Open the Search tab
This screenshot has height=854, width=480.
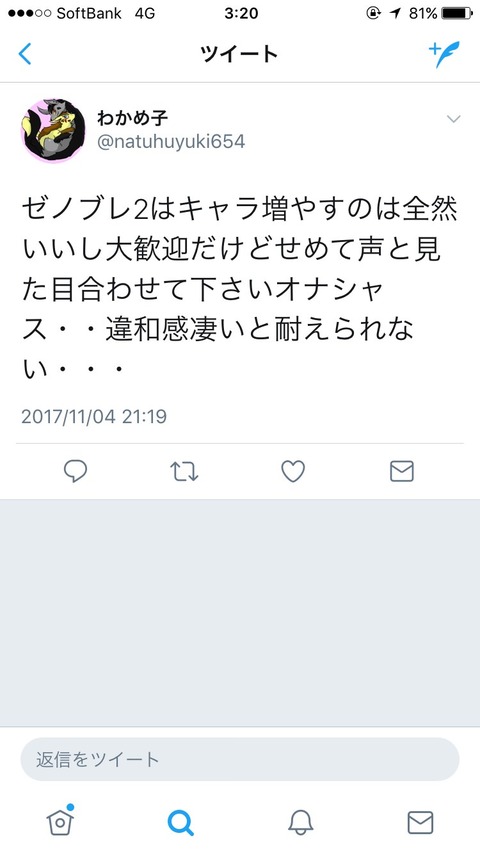point(180,822)
